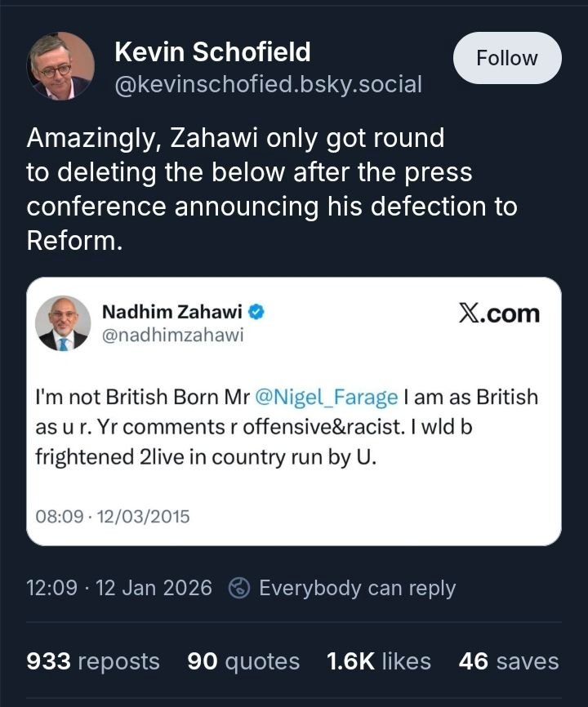Viewport: 588px width, 707px height.
Task: Open the embedded tweet image body text
Action: click(x=286, y=427)
